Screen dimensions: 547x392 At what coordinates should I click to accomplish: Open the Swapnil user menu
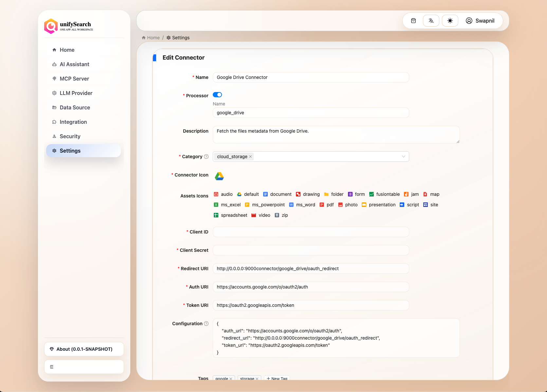coord(480,21)
